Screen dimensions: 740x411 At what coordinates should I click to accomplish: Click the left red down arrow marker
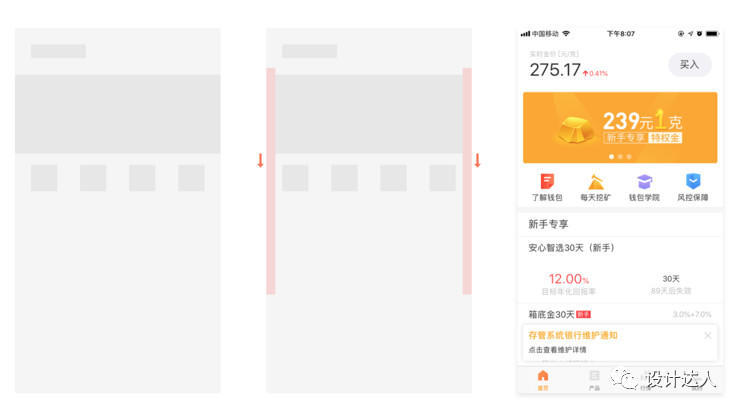pos(260,160)
